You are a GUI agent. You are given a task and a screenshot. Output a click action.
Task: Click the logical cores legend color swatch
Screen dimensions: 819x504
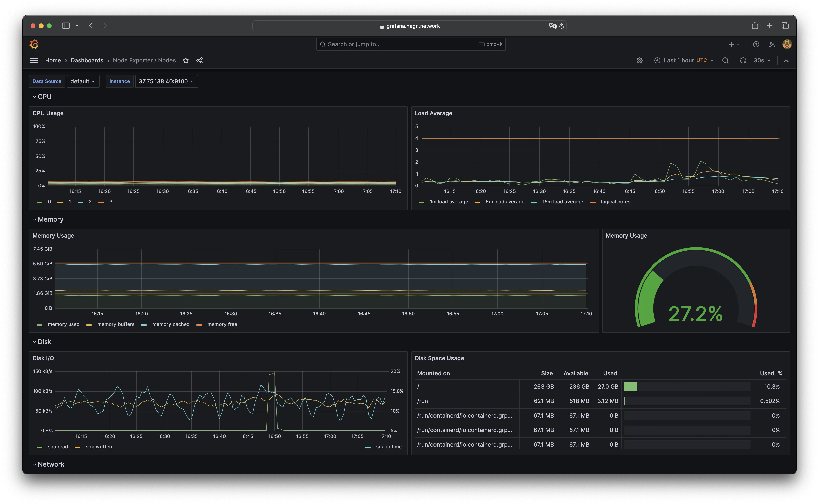pos(592,202)
